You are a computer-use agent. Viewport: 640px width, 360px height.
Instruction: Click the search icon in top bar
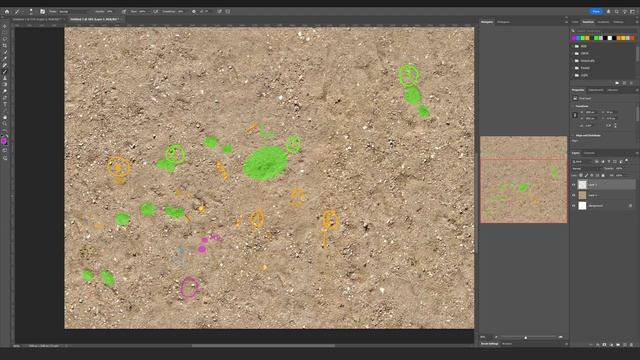point(617,11)
